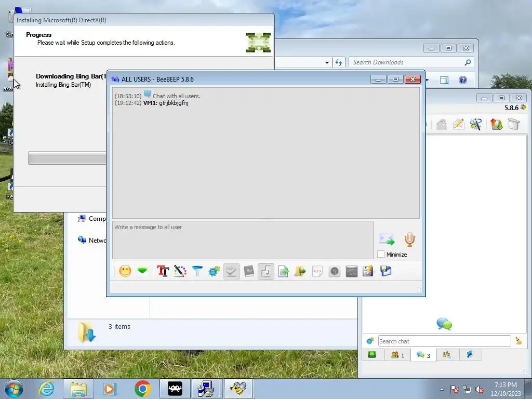Pick chat font color with pencil dots icon
The width and height of the screenshot is (532, 399).
(180, 271)
